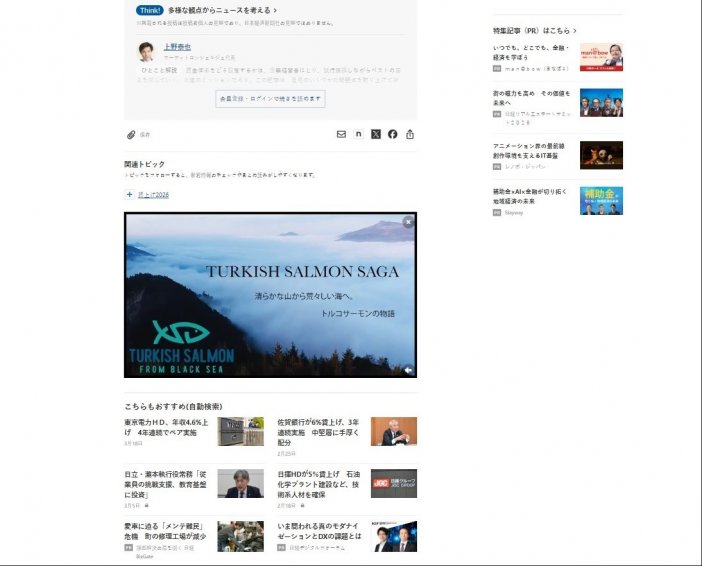Share the article on Facebook icon
The height and width of the screenshot is (566, 702).
click(393, 134)
